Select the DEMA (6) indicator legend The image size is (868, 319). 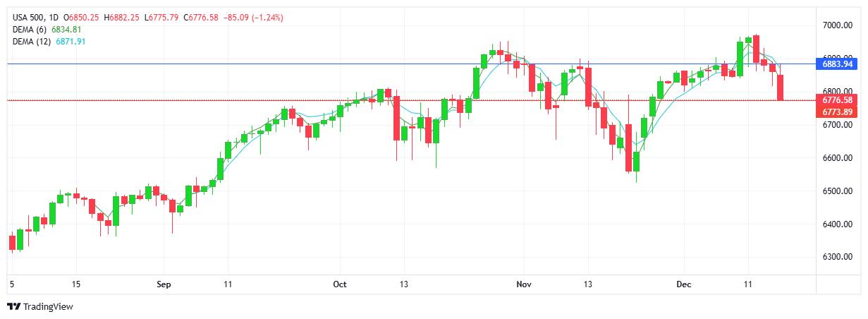[30, 29]
